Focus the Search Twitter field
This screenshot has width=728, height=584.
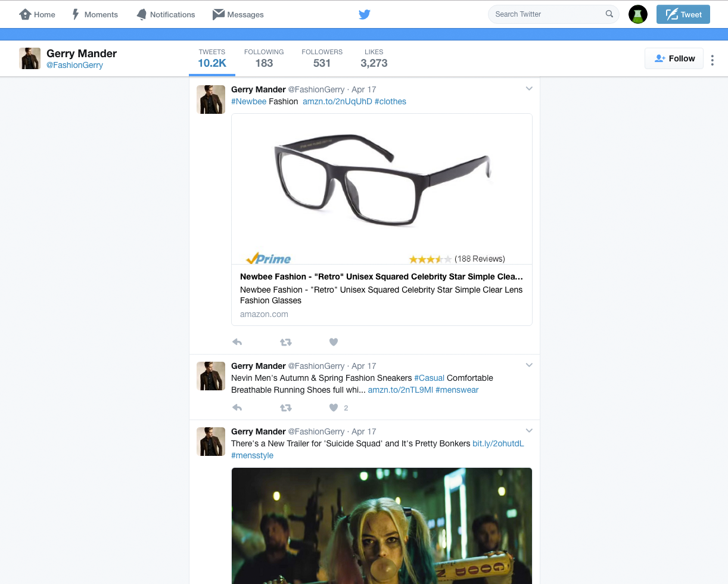point(553,14)
